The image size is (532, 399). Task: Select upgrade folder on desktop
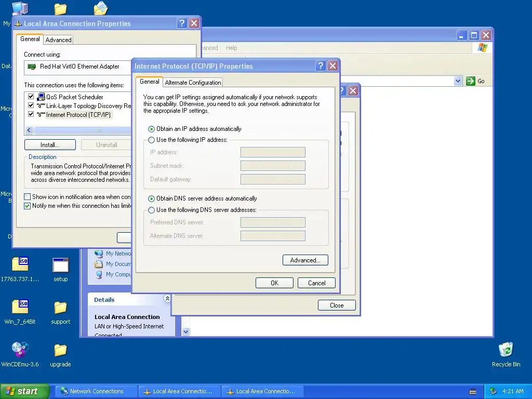coord(61,351)
